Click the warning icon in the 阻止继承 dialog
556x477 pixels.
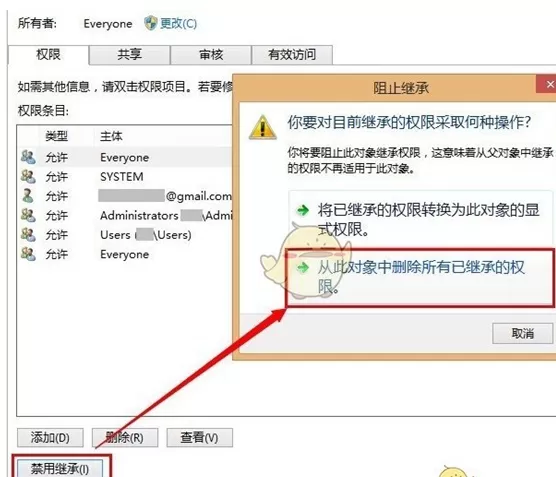[x=262, y=127]
